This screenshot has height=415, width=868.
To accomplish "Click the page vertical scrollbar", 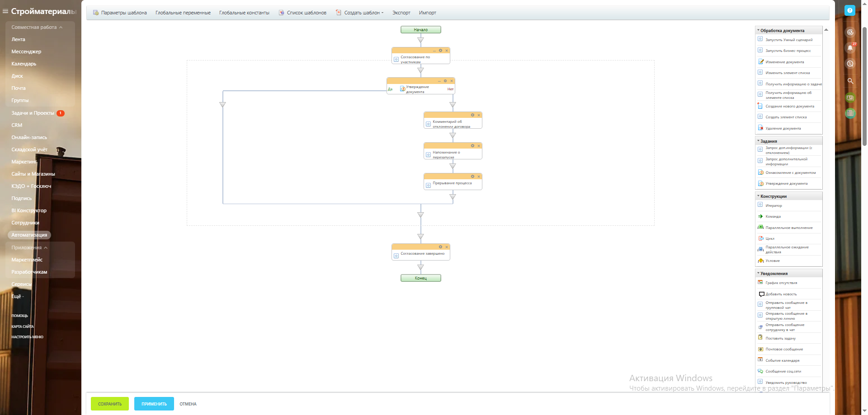I will click(864, 86).
